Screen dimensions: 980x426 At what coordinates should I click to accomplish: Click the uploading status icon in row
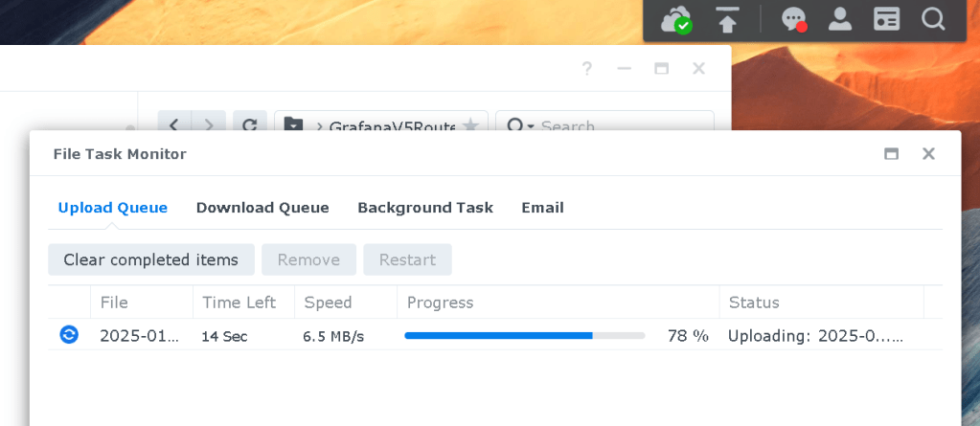pos(69,335)
